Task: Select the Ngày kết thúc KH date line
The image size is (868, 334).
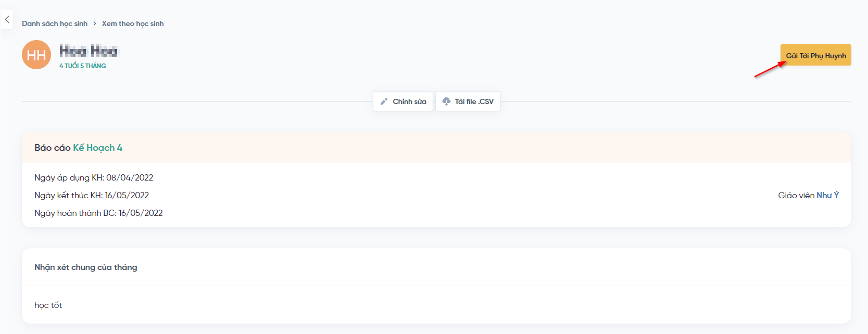Action: [x=92, y=196]
